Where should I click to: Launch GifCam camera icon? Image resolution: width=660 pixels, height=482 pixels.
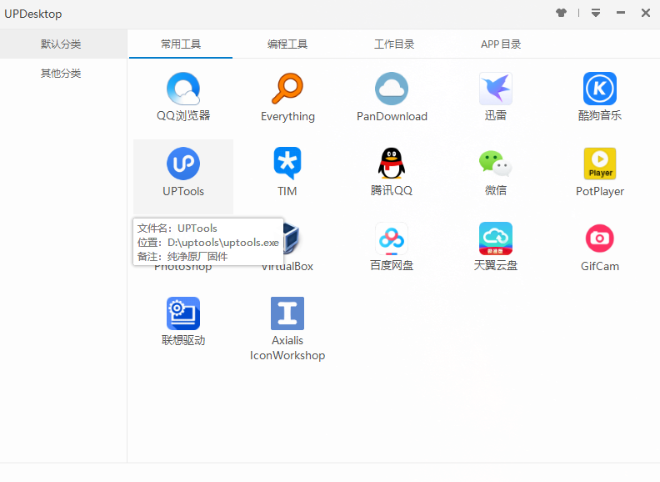[x=600, y=238]
